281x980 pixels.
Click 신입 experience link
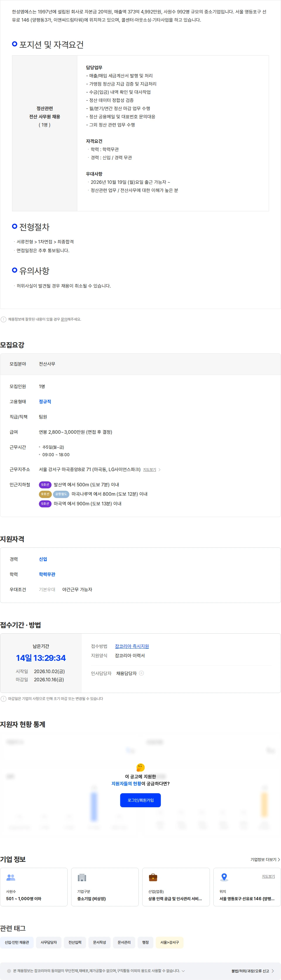pyautogui.click(x=43, y=559)
